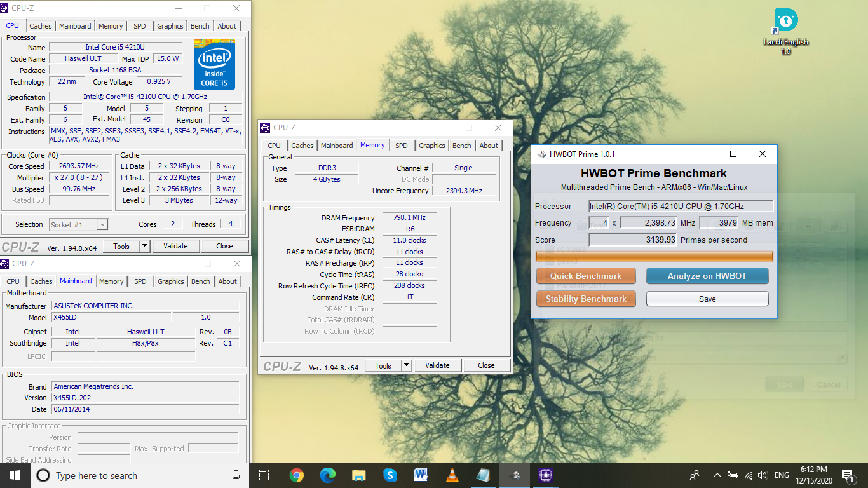Image resolution: width=868 pixels, height=488 pixels.
Task: Click Uncore Frequency value 2394.3 MHz
Action: tap(464, 191)
